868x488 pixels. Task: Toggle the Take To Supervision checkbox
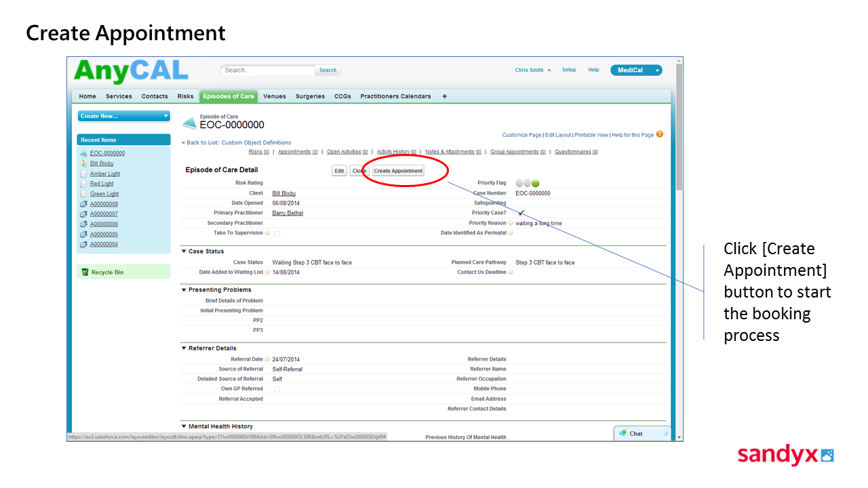click(x=277, y=233)
